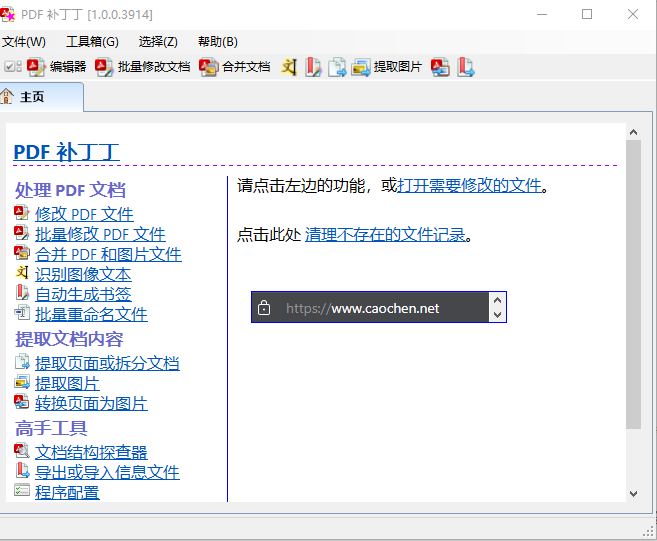The height and width of the screenshot is (541, 657).
Task: Open the 提取页面或拆分文档 link
Action: pos(107,363)
